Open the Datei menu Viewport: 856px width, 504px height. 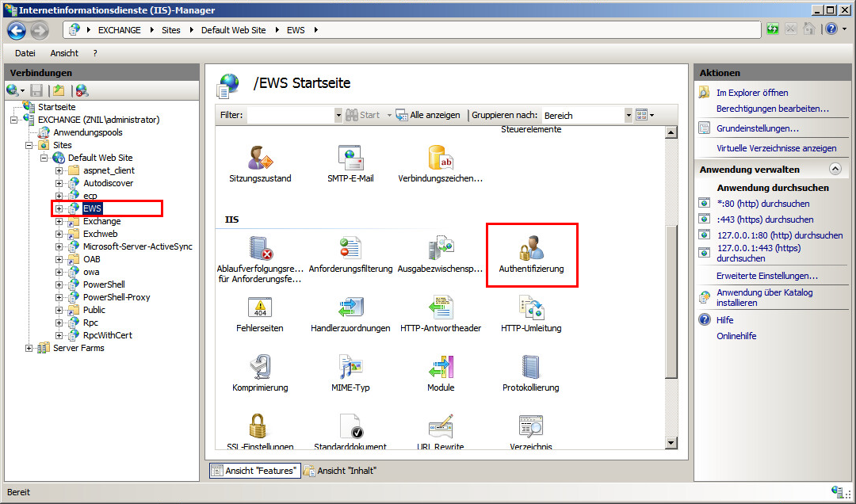pos(25,53)
